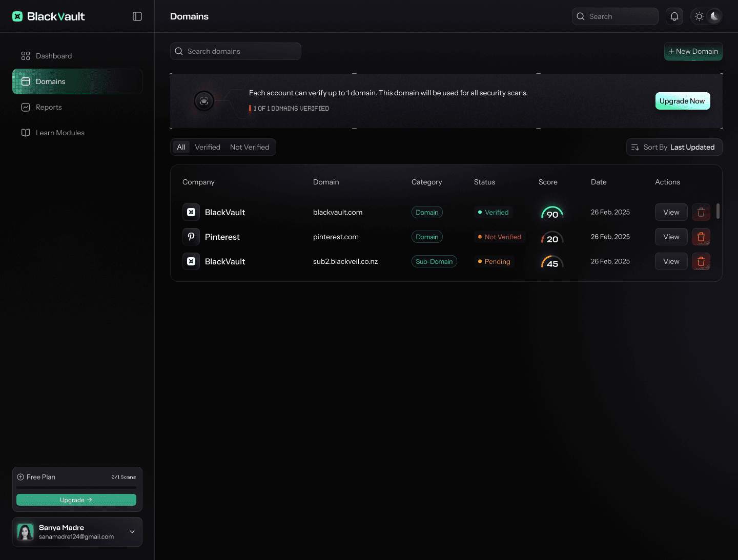The width and height of the screenshot is (738, 560).
Task: Click the Not Verified status badge
Action: [x=500, y=237]
